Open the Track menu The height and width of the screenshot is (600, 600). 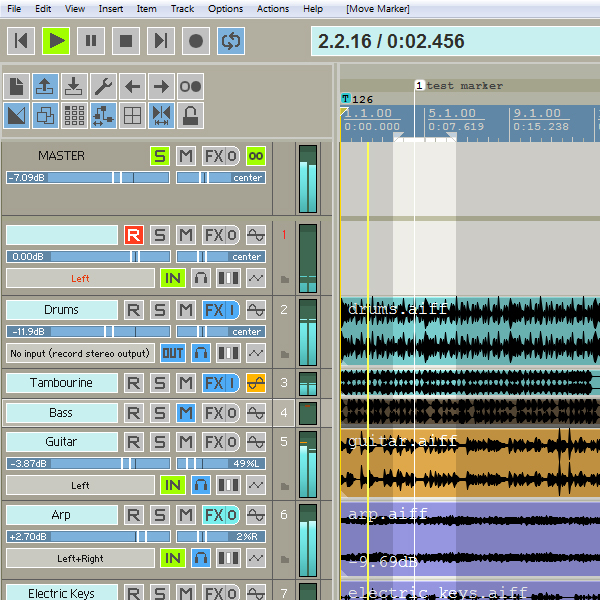(182, 9)
